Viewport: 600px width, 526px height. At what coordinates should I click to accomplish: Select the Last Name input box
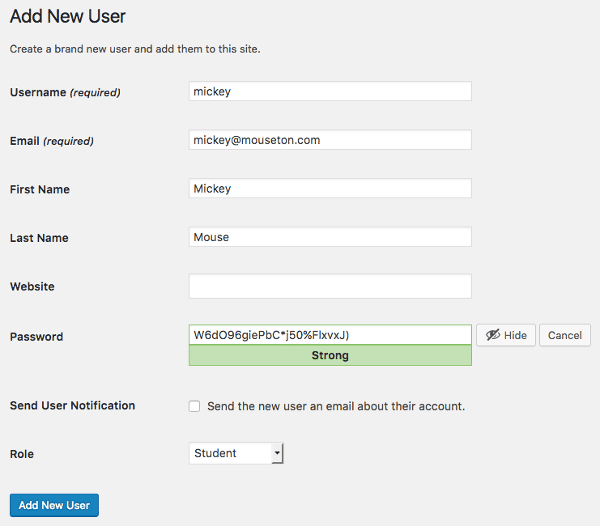coord(330,237)
